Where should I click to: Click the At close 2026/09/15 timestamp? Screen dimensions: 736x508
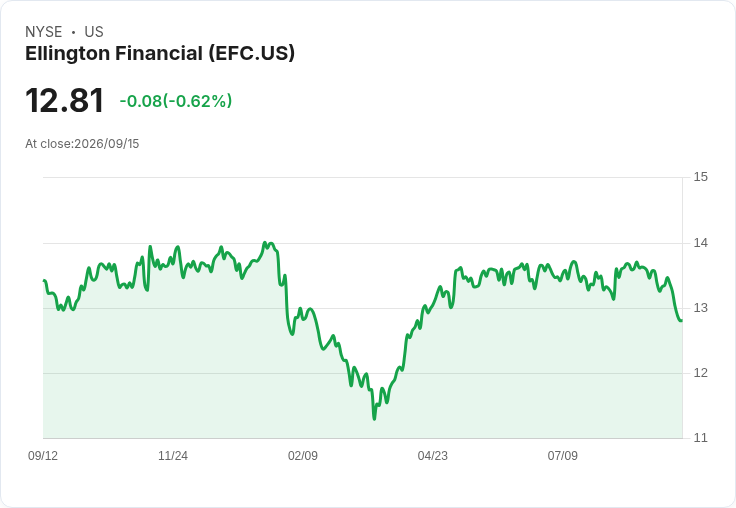82,144
